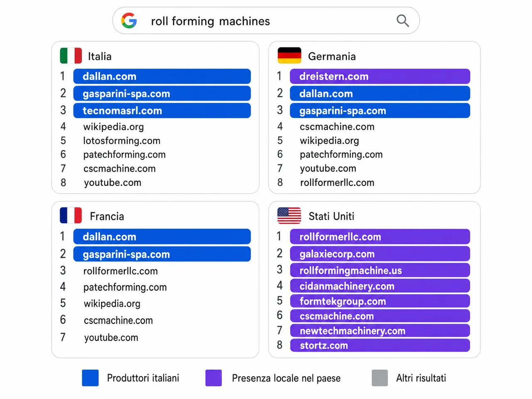Screen dimensions: 532x399
Task: Click the 'Francia' panel heading
Action: pos(107,216)
